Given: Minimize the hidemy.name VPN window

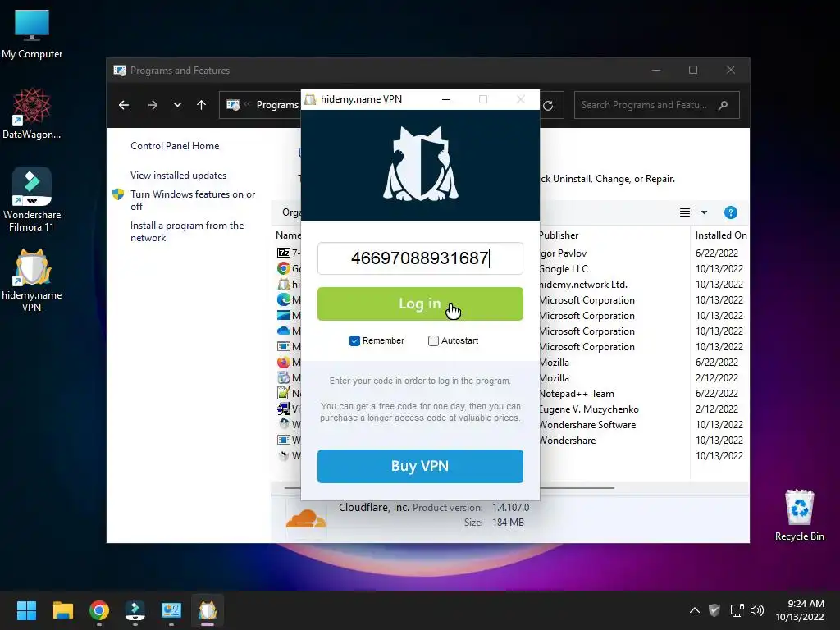Looking at the screenshot, I should [445, 99].
